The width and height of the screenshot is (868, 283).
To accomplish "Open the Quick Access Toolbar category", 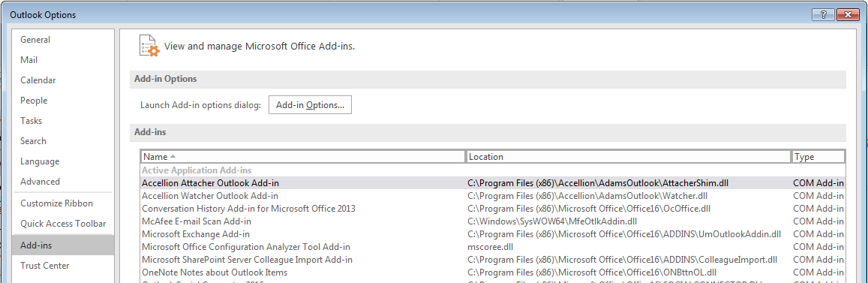I will [63, 224].
